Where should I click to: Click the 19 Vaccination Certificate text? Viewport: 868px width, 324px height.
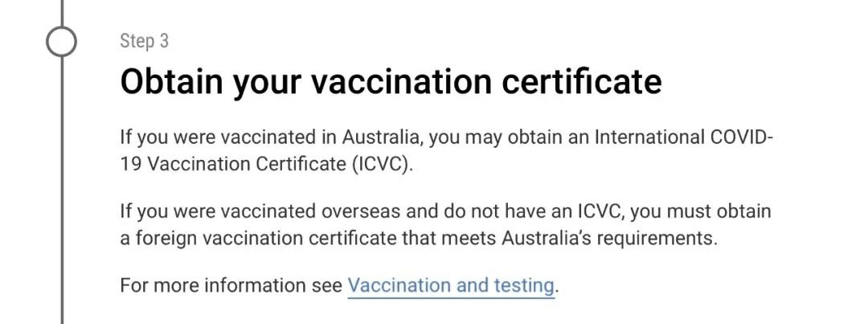[233, 165]
